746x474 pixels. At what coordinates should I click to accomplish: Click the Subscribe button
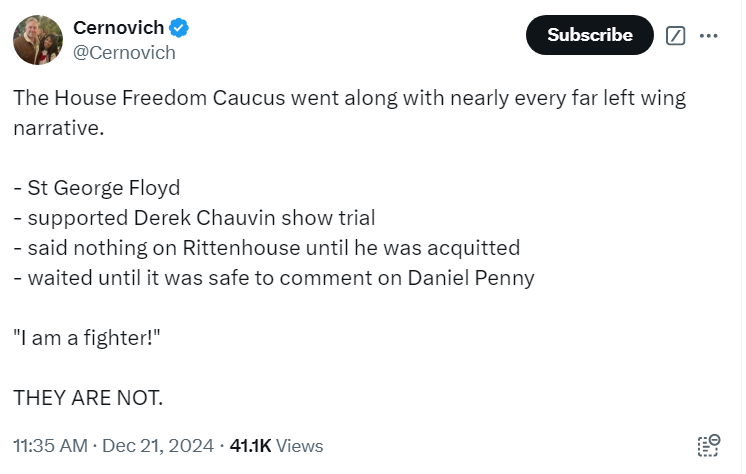point(592,35)
